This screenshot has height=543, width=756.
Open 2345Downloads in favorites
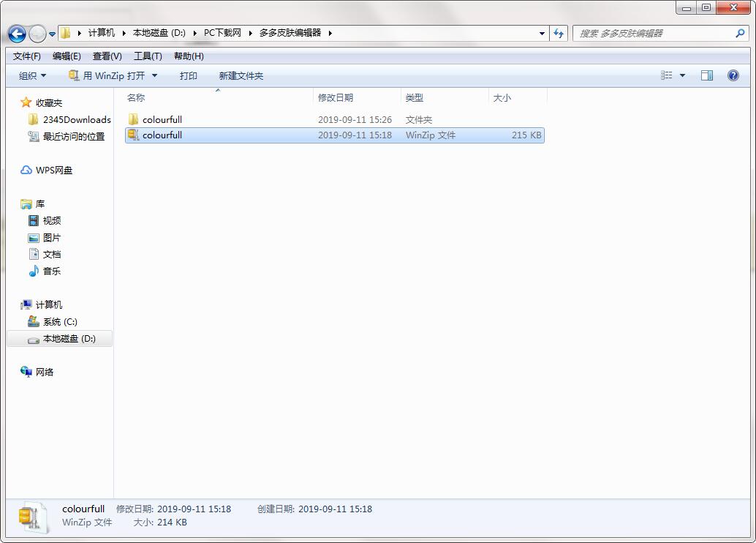pyautogui.click(x=77, y=120)
